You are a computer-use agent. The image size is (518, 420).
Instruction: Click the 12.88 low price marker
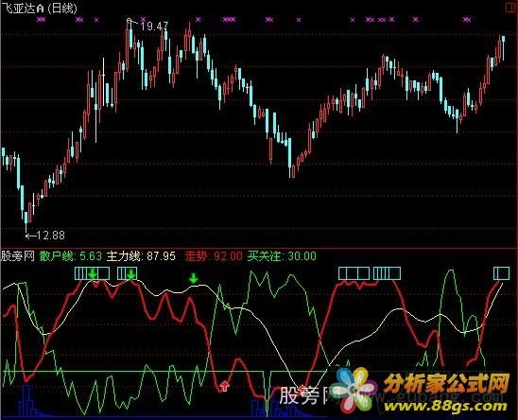[x=50, y=236]
